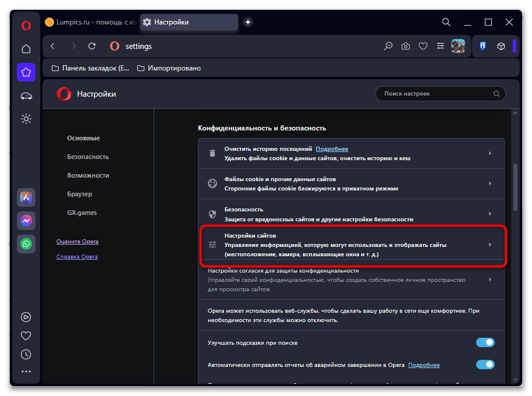The image size is (532, 396).
Task: Open the Справка Opera link
Action: (x=77, y=257)
